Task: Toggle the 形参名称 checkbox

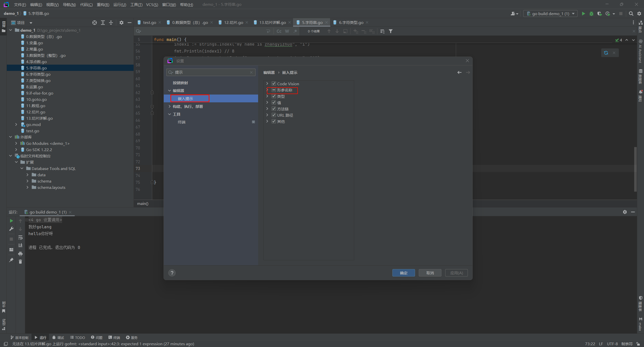Action: click(x=274, y=90)
